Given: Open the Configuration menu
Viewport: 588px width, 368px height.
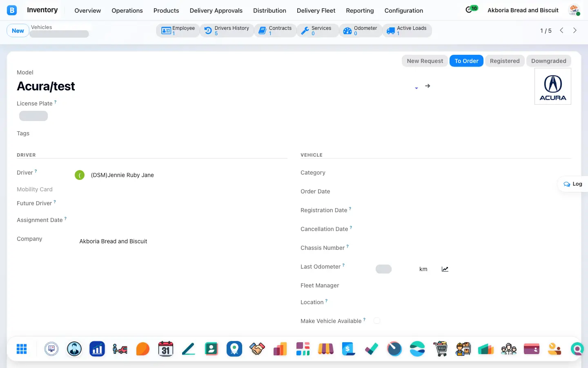Looking at the screenshot, I should click(403, 11).
